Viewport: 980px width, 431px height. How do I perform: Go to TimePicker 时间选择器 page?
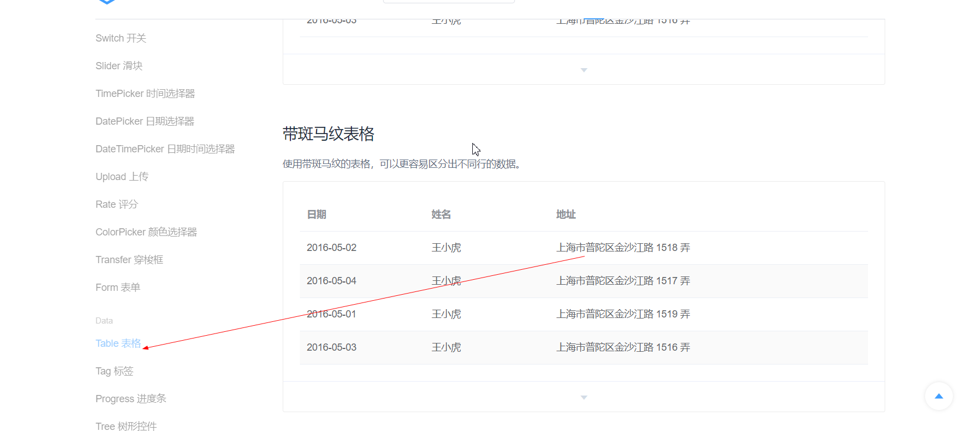[x=145, y=94]
